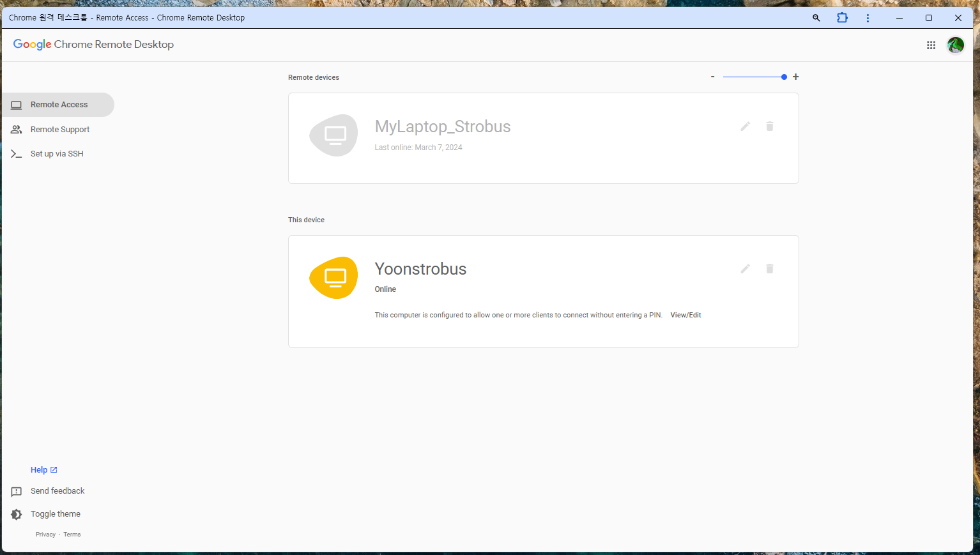
Task: Click the zoom magnifier icon in title bar
Action: point(816,18)
